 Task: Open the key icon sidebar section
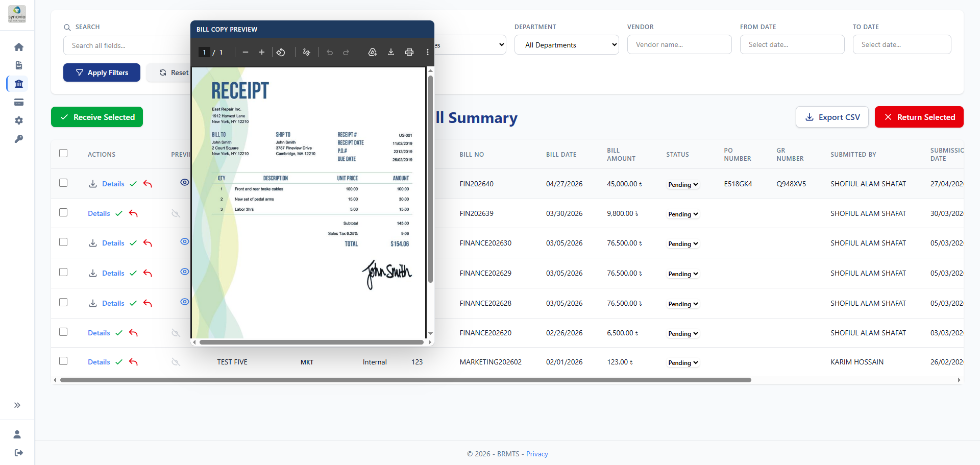(19, 139)
